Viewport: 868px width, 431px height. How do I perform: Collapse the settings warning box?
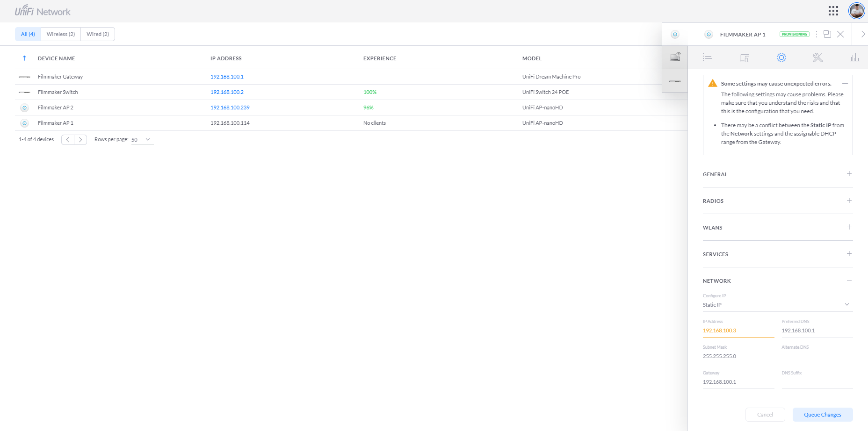pyautogui.click(x=845, y=84)
